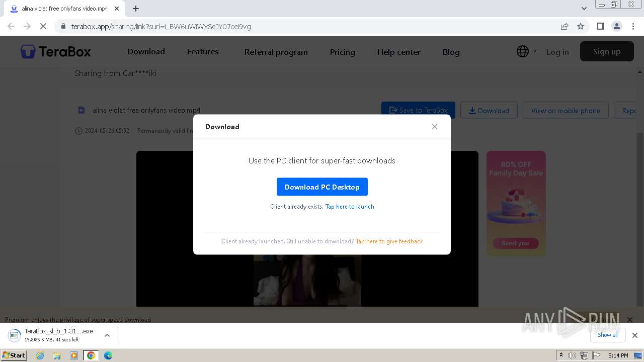Open the Help center

tap(398, 52)
